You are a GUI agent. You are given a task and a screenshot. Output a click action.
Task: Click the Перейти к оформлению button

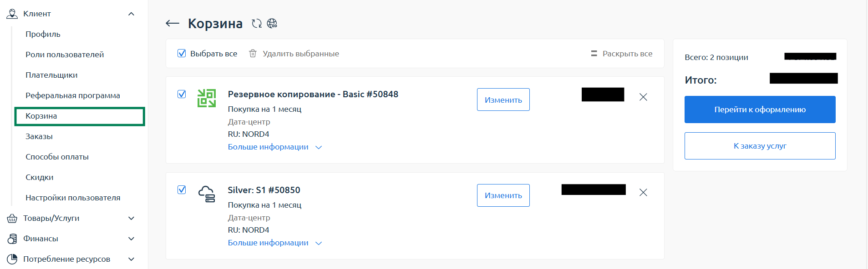click(x=760, y=110)
